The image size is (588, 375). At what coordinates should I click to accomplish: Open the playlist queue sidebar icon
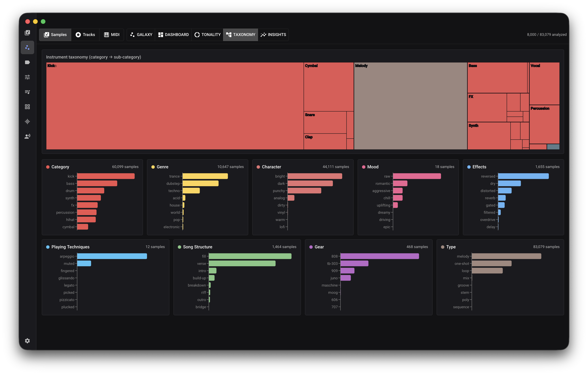[x=27, y=92]
